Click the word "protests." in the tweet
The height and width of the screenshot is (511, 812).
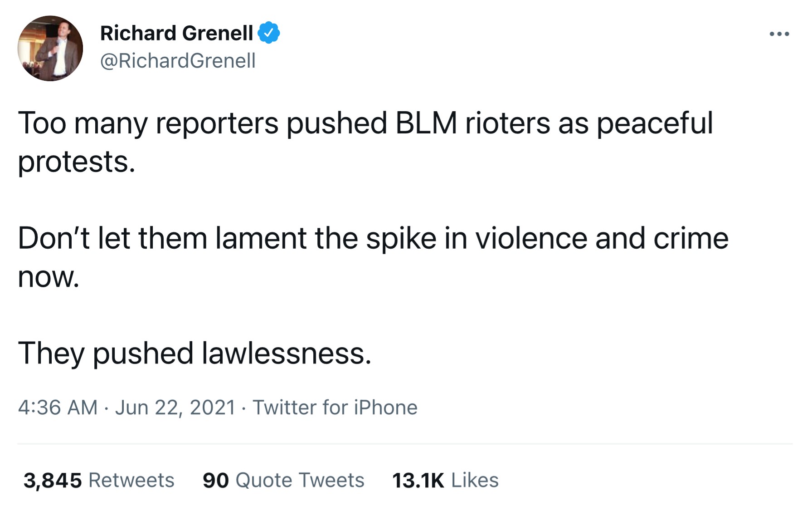click(x=77, y=162)
